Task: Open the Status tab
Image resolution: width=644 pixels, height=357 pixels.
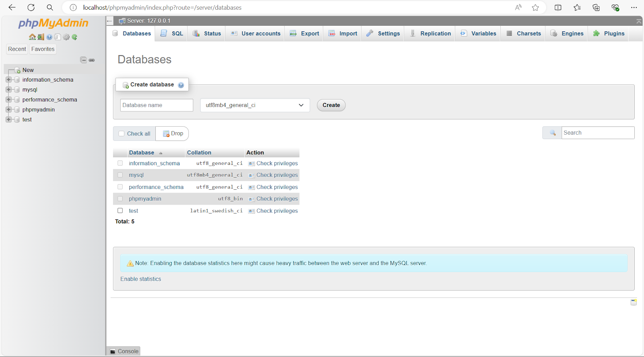Action: click(x=207, y=34)
